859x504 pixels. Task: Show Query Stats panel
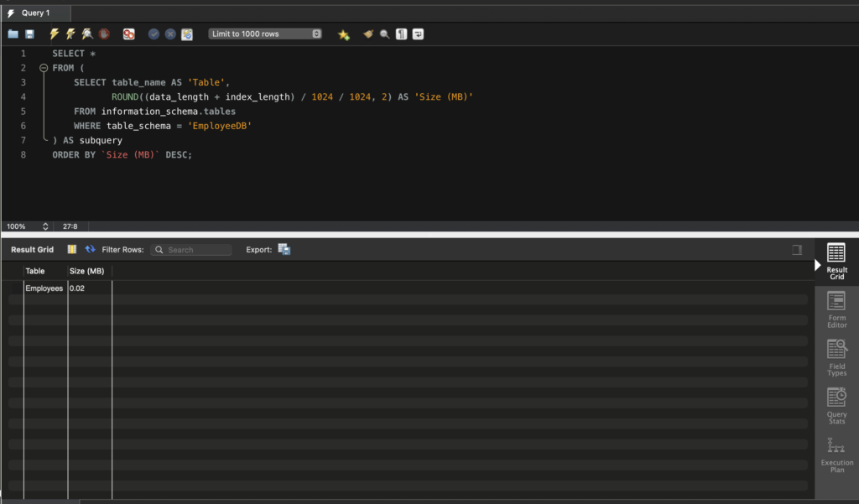coord(836,407)
